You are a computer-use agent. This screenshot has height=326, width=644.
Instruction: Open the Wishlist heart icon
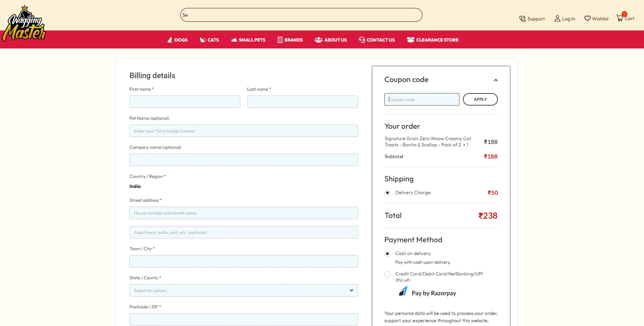[x=587, y=18]
